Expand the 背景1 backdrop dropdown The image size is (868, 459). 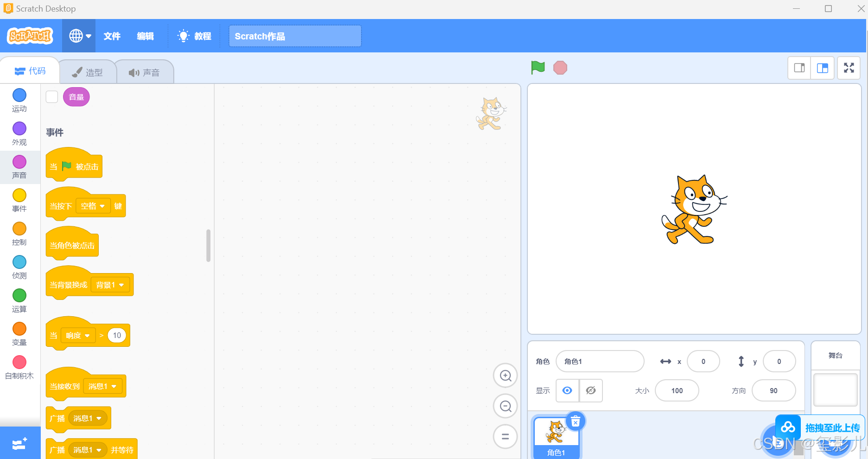pos(110,285)
